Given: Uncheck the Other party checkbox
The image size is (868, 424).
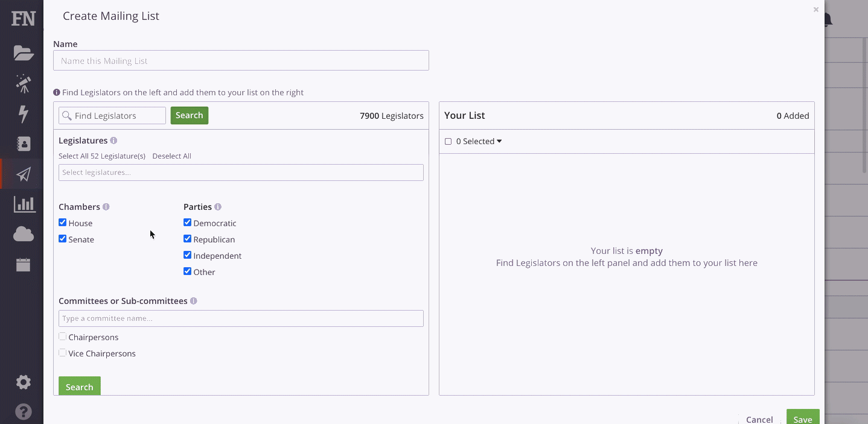Looking at the screenshot, I should click(187, 271).
